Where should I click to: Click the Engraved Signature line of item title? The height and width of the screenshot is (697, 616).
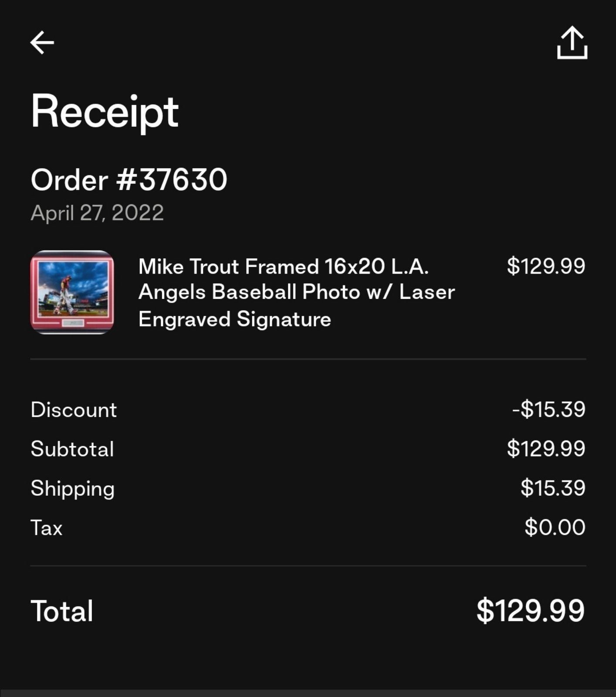(235, 319)
